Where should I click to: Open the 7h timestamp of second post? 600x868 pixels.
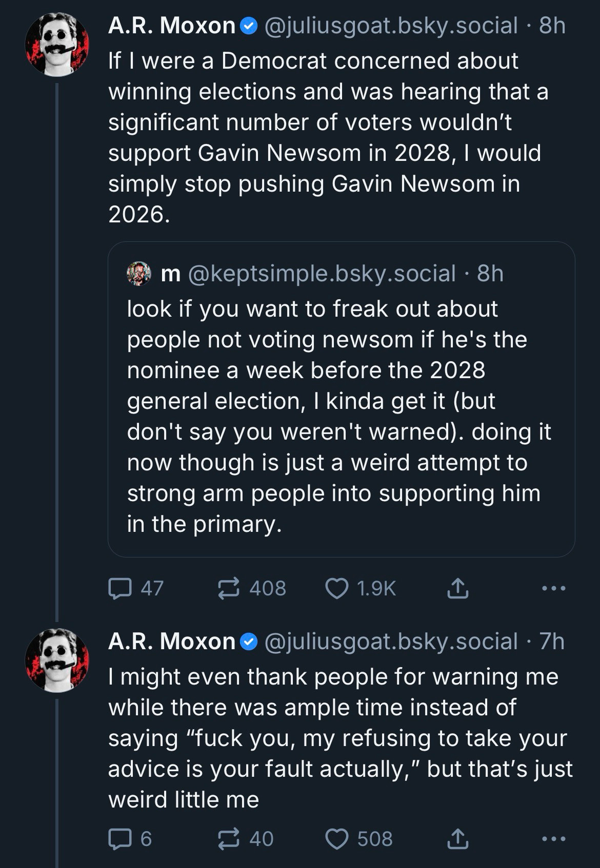pyautogui.click(x=552, y=642)
